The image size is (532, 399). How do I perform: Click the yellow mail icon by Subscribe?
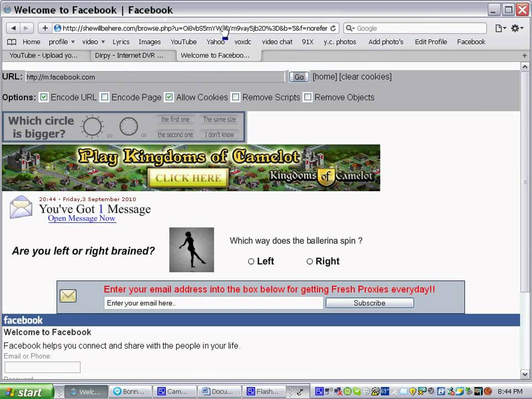click(x=68, y=296)
